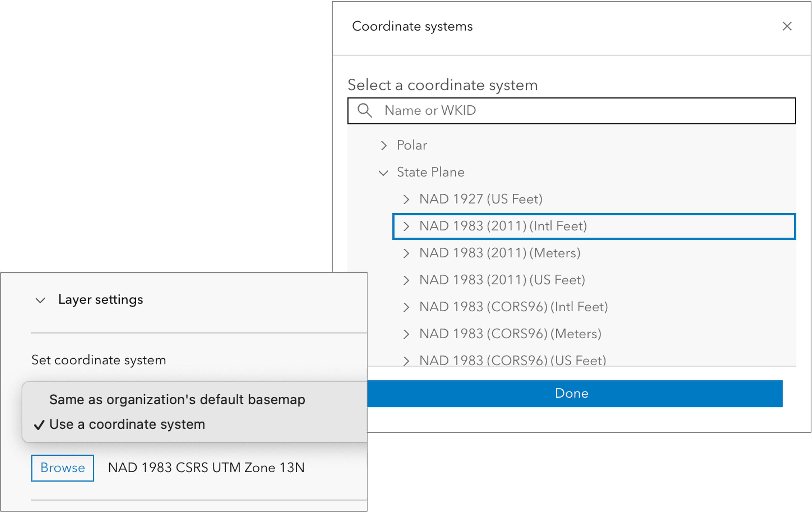Viewport: 812px width, 512px height.
Task: Click the Browse link
Action: pyautogui.click(x=62, y=468)
